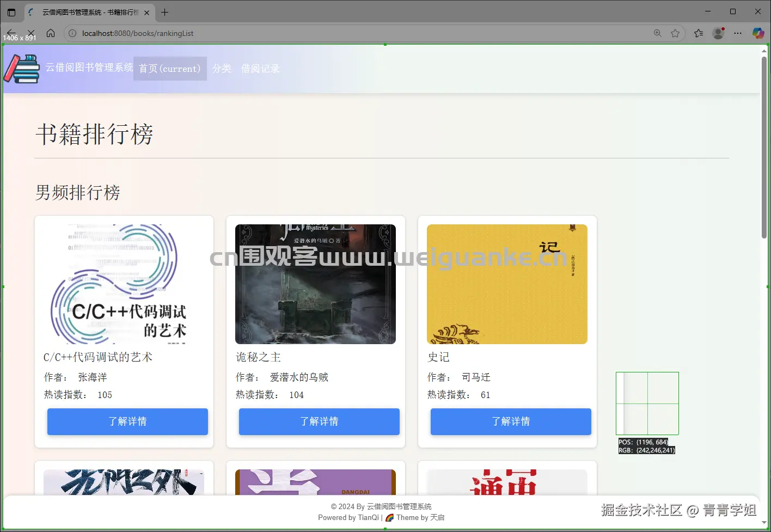
Task: Open the 借阅记录 menu item
Action: click(x=260, y=69)
